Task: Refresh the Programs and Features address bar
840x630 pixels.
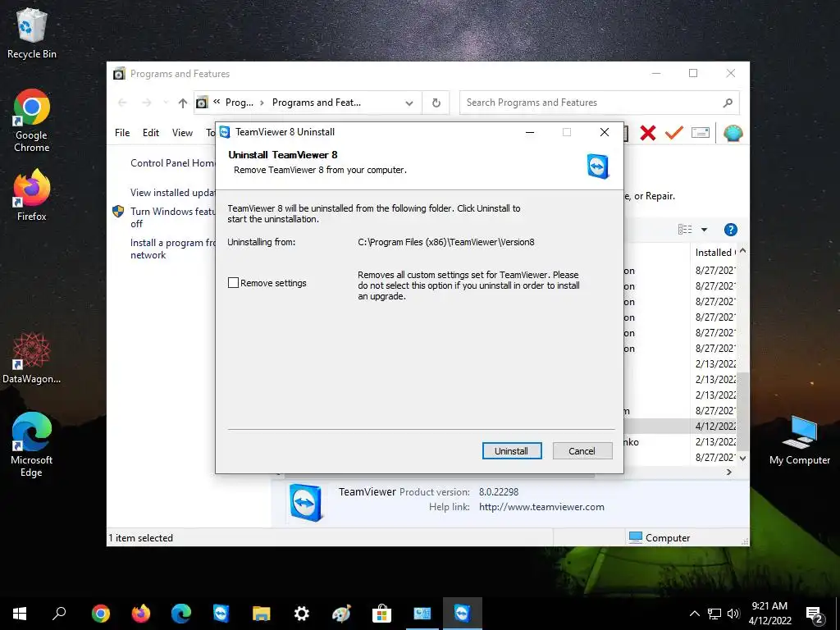Action: [436, 103]
